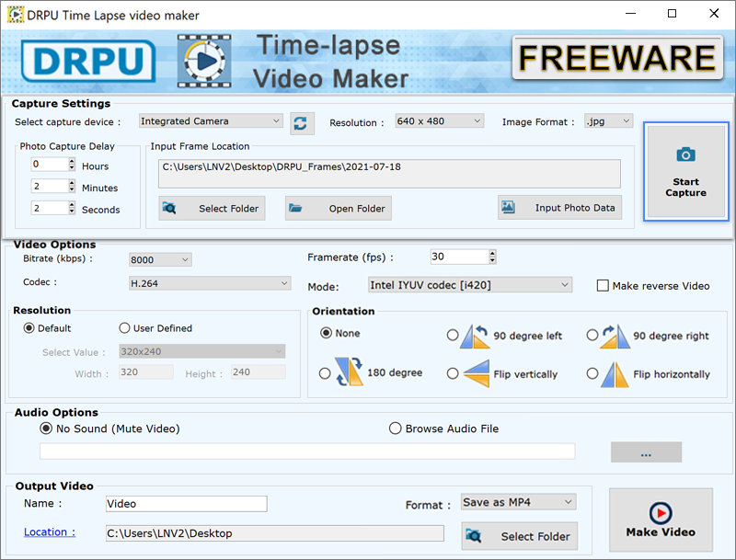Expand the Bitrate (kbps) dropdown
This screenshot has width=736, height=560.
(x=160, y=260)
